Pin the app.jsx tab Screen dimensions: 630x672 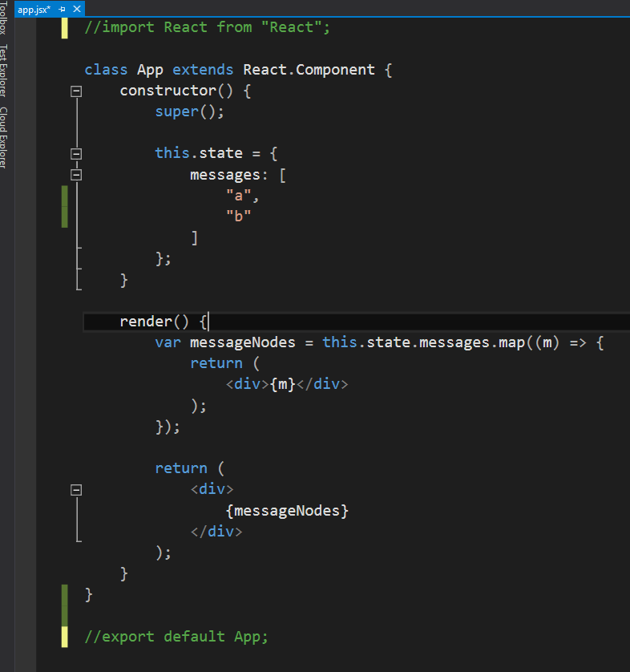point(62,9)
